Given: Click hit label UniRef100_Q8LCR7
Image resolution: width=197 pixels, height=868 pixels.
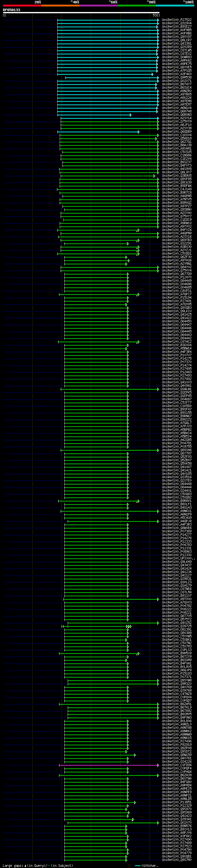Looking at the screenshot, I should (176, 40).
